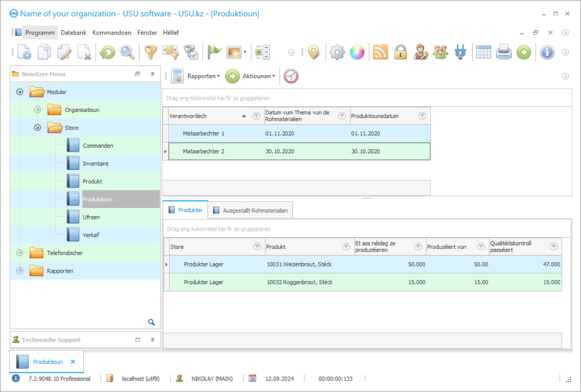
Task: Click the calendar icon in status bar
Action: 252,379
